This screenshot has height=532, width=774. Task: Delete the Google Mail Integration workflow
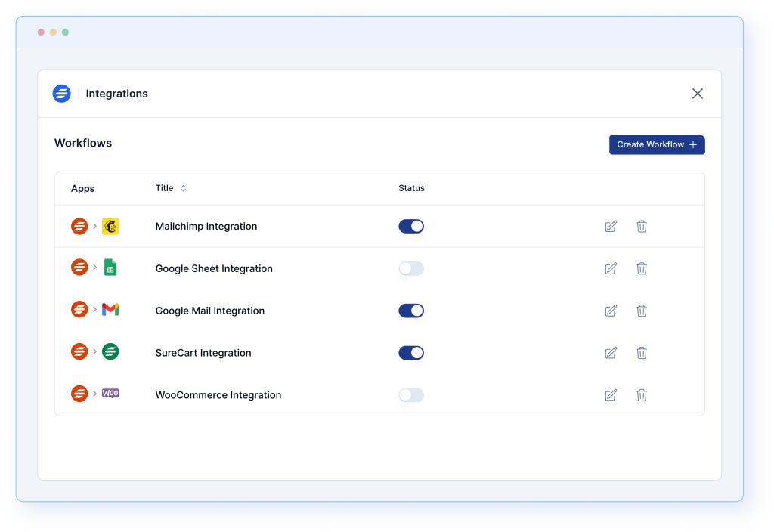[x=642, y=311]
